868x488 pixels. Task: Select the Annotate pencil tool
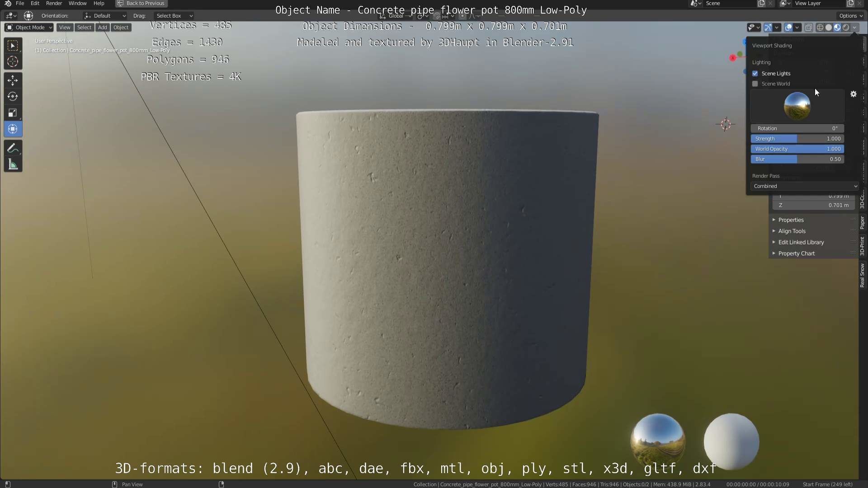(x=13, y=148)
